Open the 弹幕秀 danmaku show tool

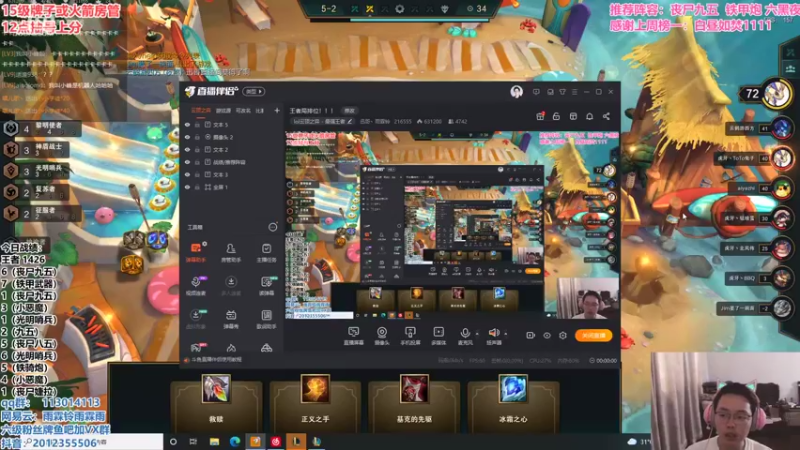coord(231,319)
